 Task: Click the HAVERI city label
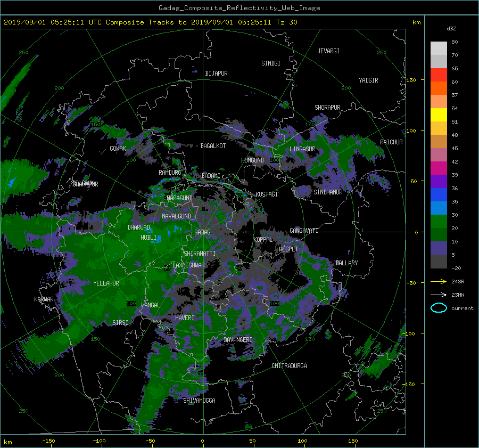[x=185, y=318]
